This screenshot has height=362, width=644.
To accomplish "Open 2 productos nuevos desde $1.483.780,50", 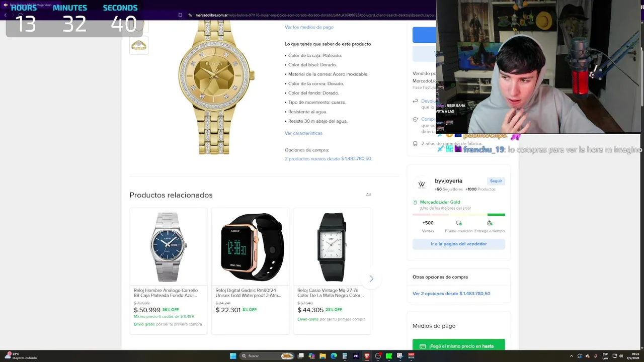I will 328,158.
